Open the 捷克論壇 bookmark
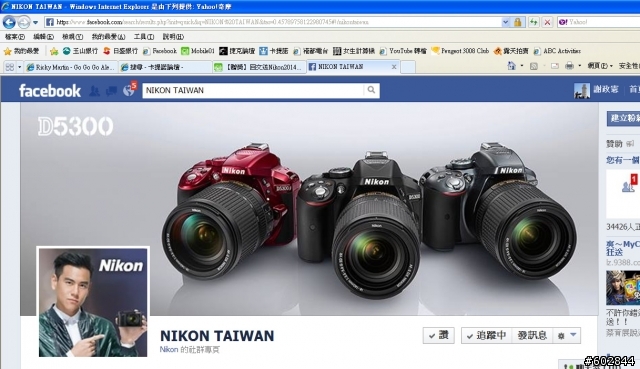The image size is (640, 369). (237, 51)
